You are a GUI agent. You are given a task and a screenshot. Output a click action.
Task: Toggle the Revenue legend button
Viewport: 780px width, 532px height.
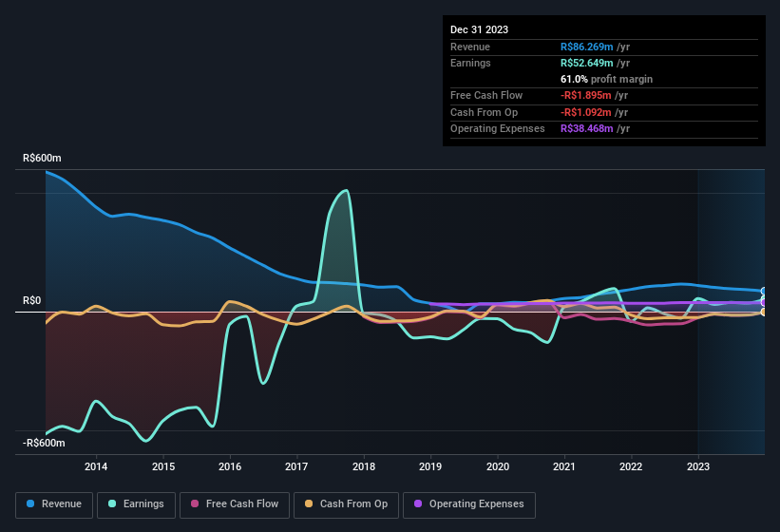click(54, 504)
